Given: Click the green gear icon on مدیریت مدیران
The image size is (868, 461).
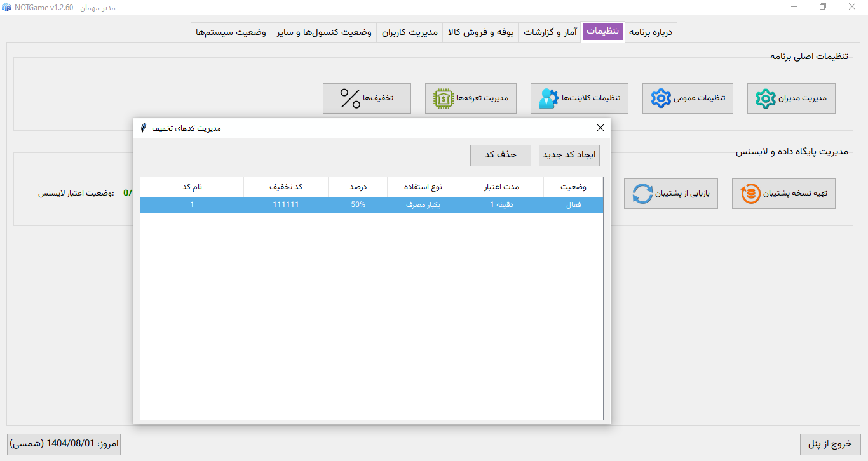Looking at the screenshot, I should [766, 98].
